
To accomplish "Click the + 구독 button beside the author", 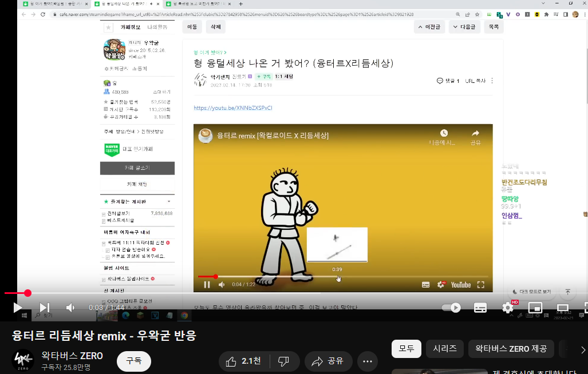I will point(263,77).
